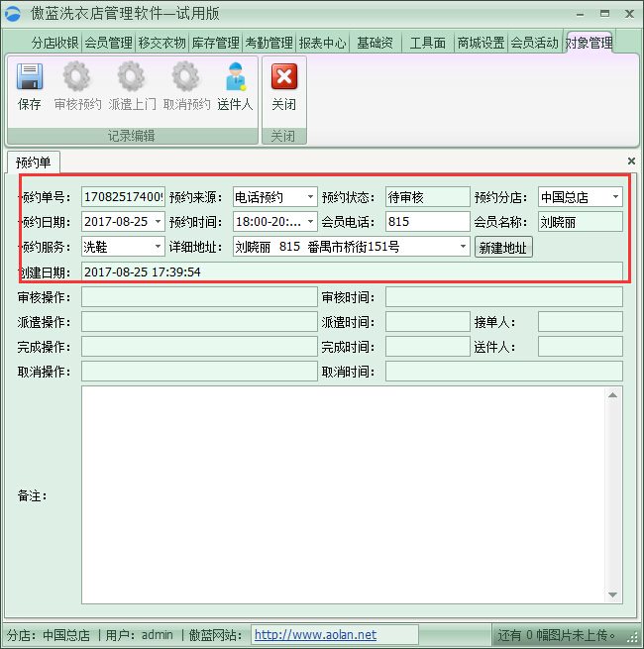Screen dimensions: 644x649
Task: Click the 取消预约 gear icon
Action: pyautogui.click(x=186, y=77)
